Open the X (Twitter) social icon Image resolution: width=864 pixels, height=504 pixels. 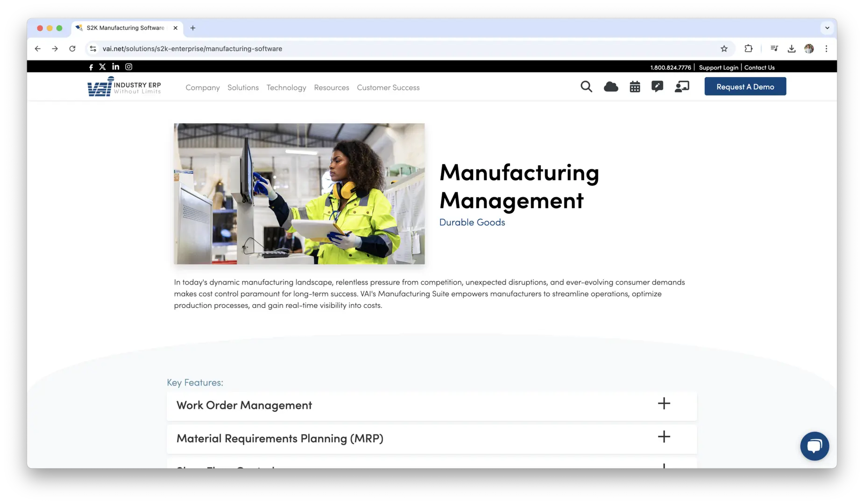coord(102,67)
